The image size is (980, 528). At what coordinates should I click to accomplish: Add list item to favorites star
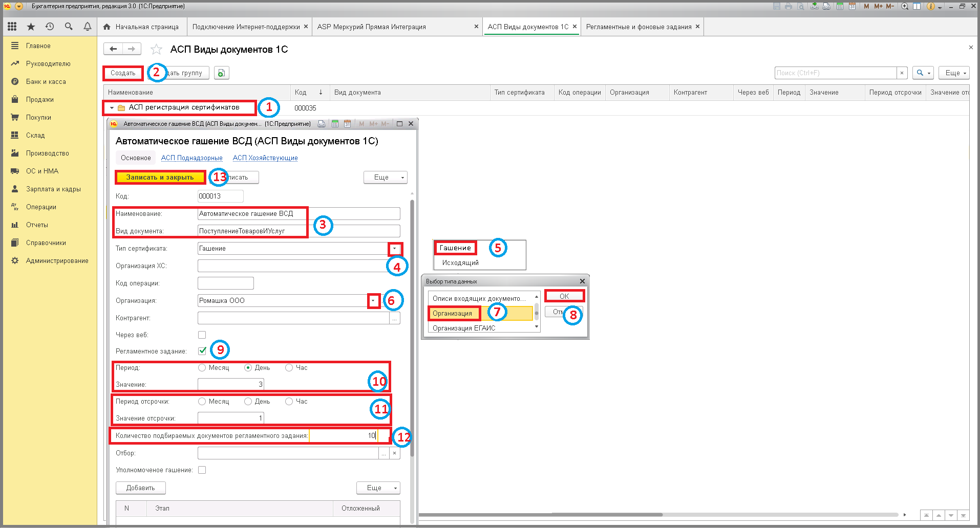(156, 49)
